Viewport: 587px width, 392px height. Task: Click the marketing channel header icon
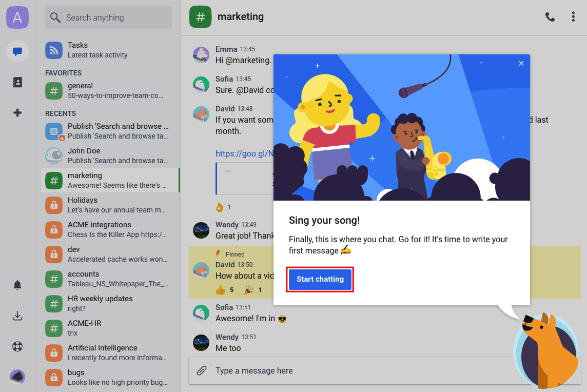coord(200,17)
